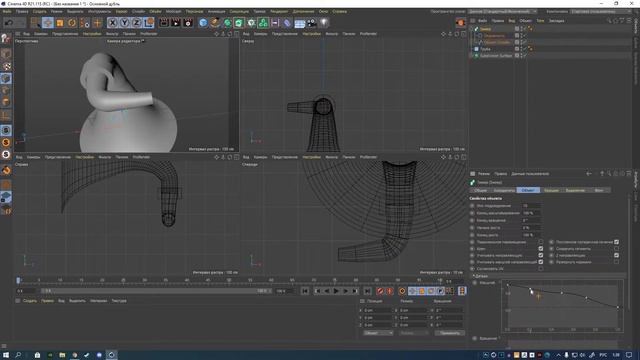Click the timeline playhead at frame 0
The width and height of the screenshot is (640, 360).
pyautogui.click(x=18, y=280)
